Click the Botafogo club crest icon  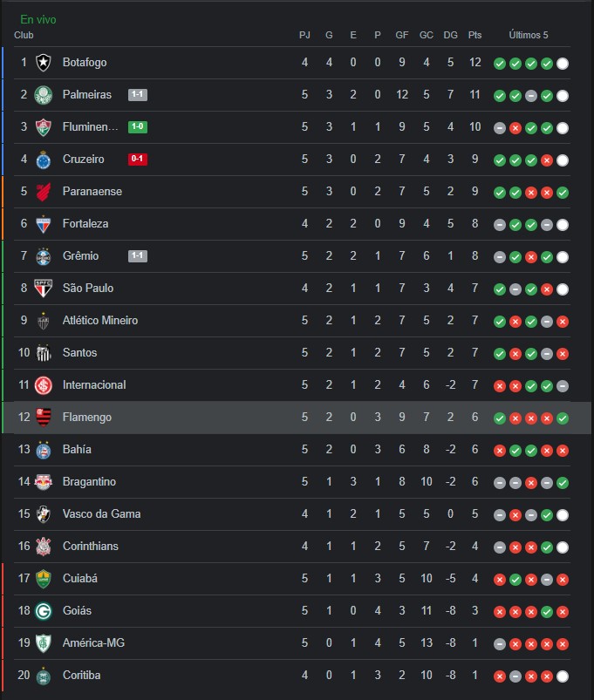point(44,63)
